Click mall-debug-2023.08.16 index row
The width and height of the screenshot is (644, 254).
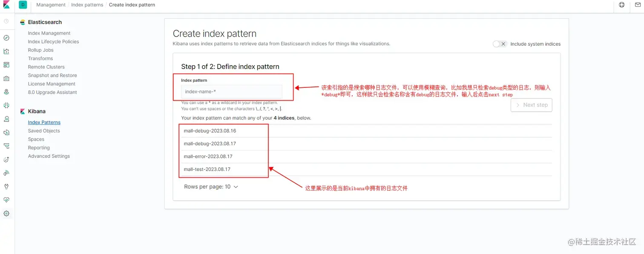[366, 131]
